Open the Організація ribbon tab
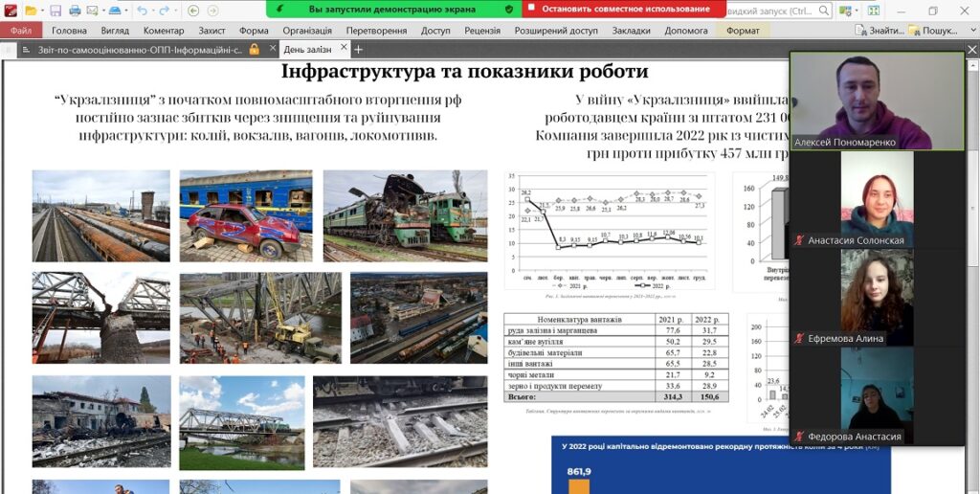The width and height of the screenshot is (980, 494). [307, 30]
